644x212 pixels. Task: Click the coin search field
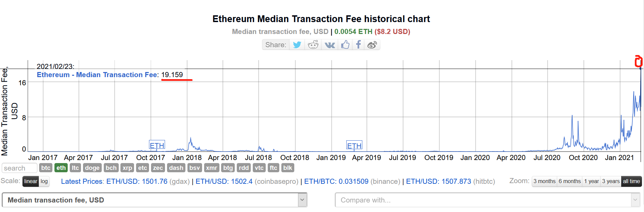point(19,168)
